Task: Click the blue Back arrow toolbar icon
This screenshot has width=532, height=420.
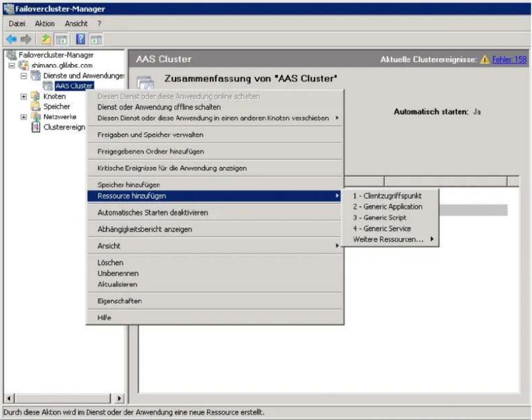Action: [12, 39]
